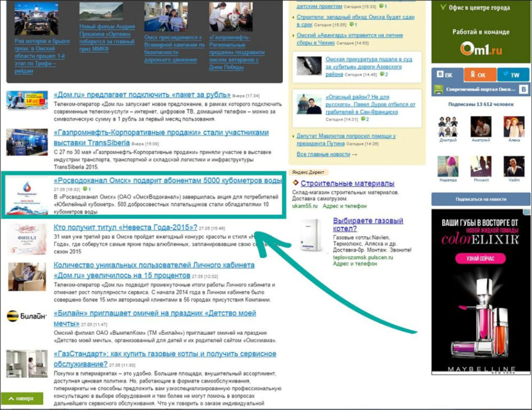Open «Современный портал Омск» group title
The image size is (532, 410).
[x=480, y=89]
